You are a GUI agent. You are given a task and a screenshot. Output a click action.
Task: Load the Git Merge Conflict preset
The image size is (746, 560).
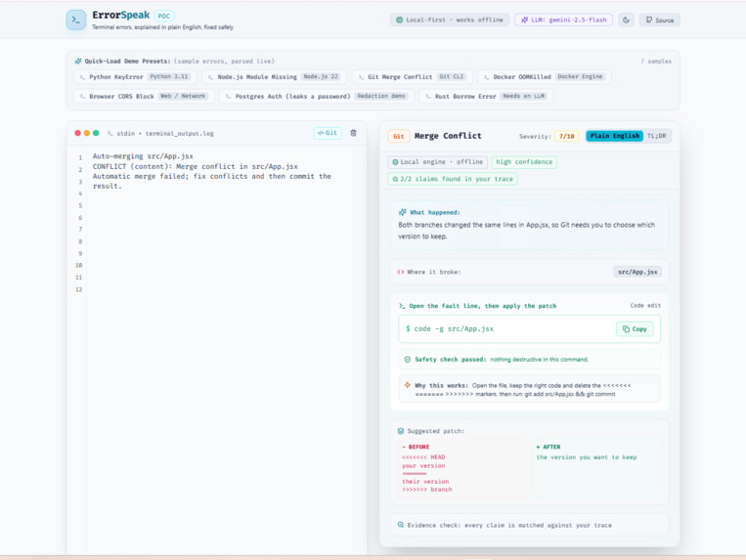click(x=412, y=76)
